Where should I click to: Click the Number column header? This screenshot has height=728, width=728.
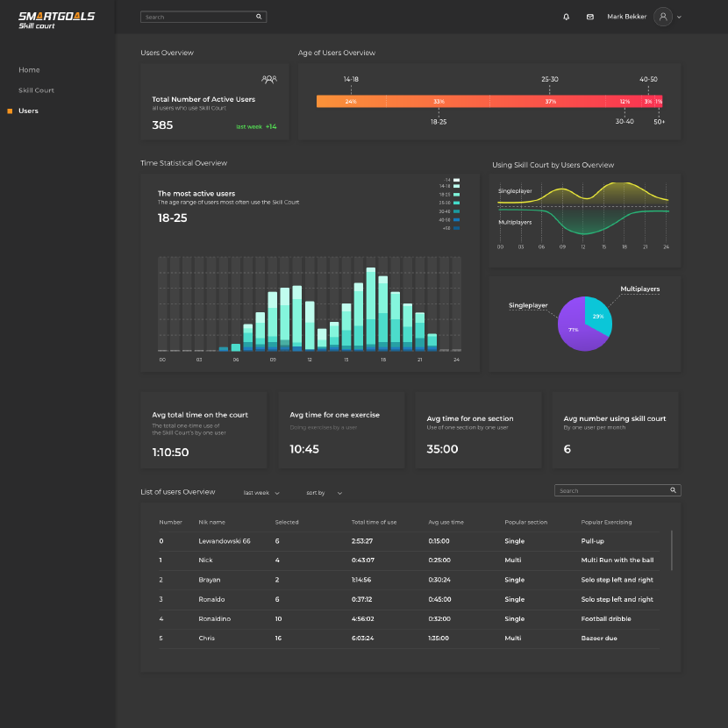(170, 523)
